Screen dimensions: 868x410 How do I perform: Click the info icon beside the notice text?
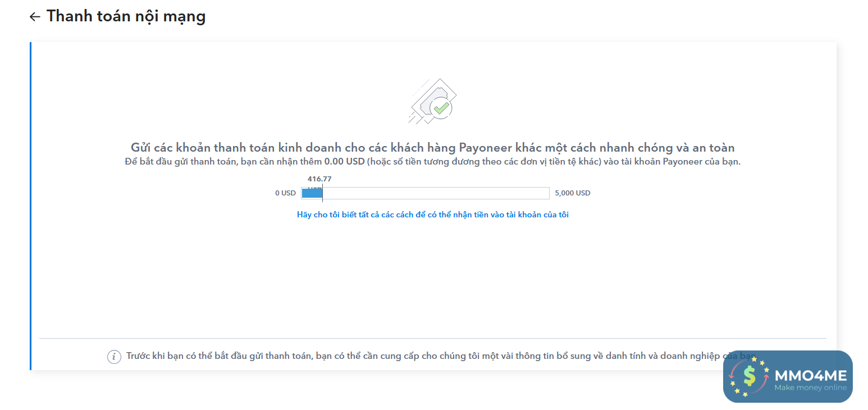pyautogui.click(x=114, y=357)
